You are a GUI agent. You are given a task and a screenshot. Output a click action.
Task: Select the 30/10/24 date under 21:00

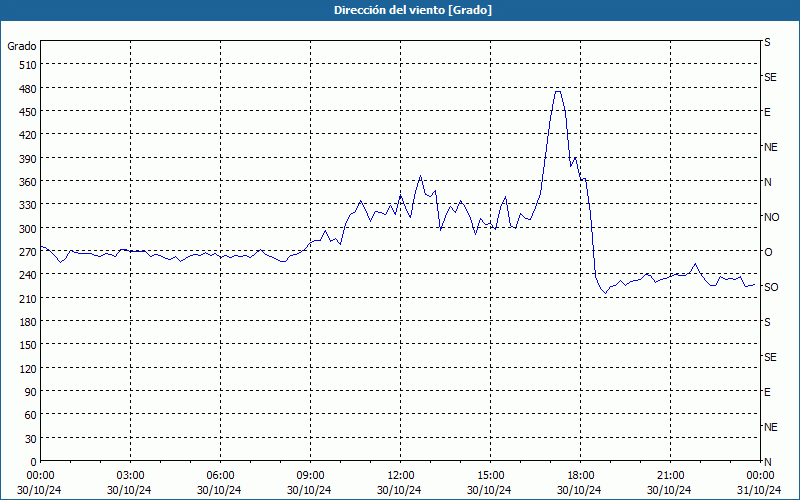pos(669,490)
